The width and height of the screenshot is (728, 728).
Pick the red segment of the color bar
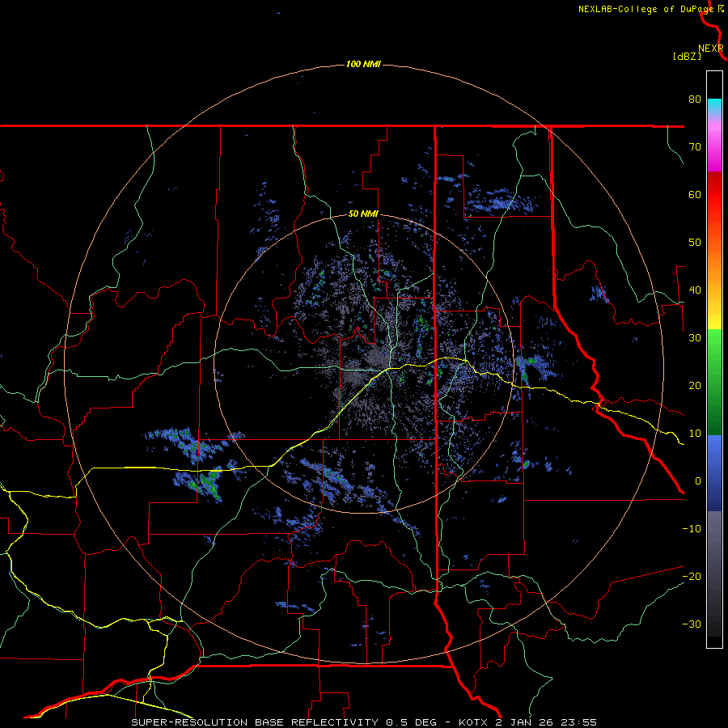pos(714,196)
